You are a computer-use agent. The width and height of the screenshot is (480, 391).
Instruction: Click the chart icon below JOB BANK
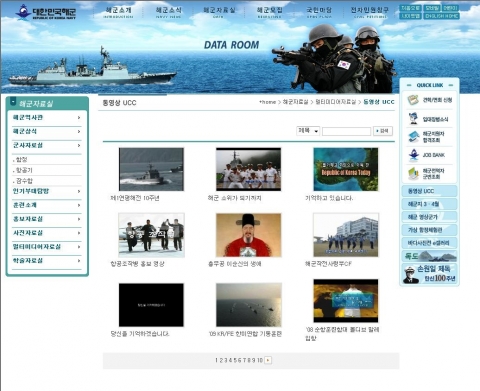(414, 173)
